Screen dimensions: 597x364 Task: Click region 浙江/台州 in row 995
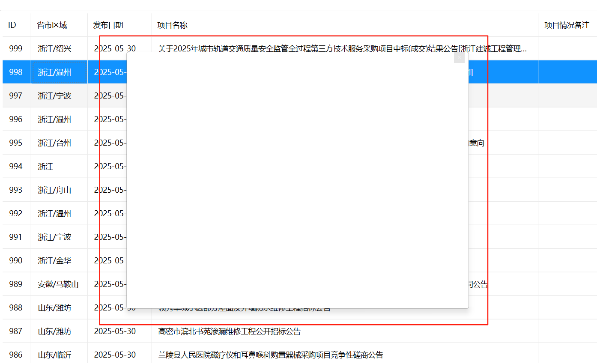(x=54, y=143)
